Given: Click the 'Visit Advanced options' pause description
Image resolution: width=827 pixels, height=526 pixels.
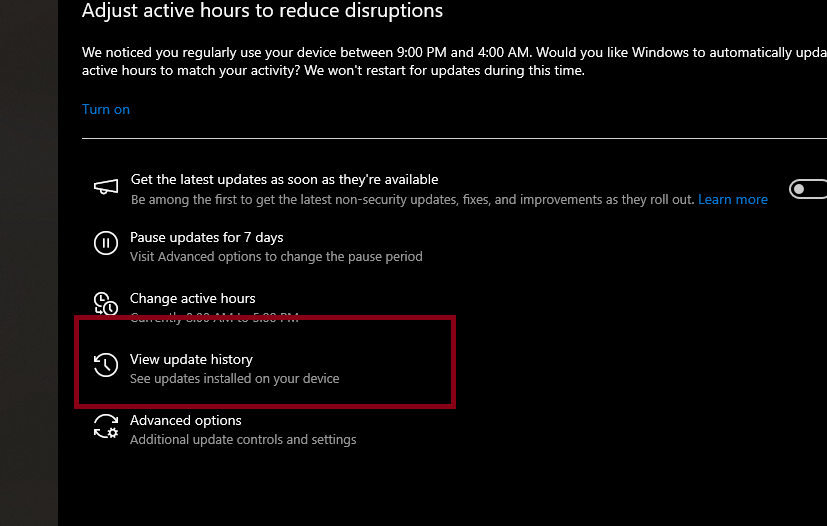Looking at the screenshot, I should pos(276,256).
